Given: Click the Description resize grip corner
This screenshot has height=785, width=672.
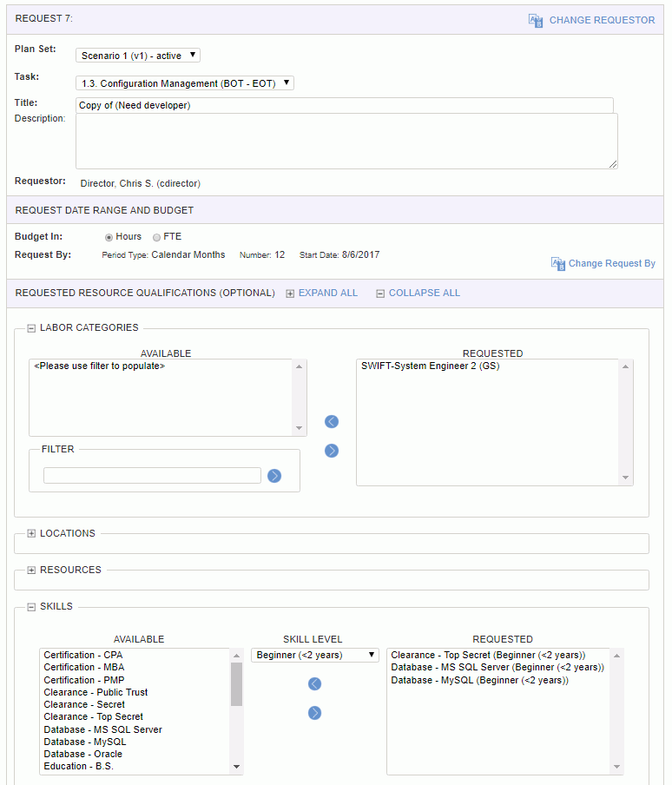Looking at the screenshot, I should point(613,164).
